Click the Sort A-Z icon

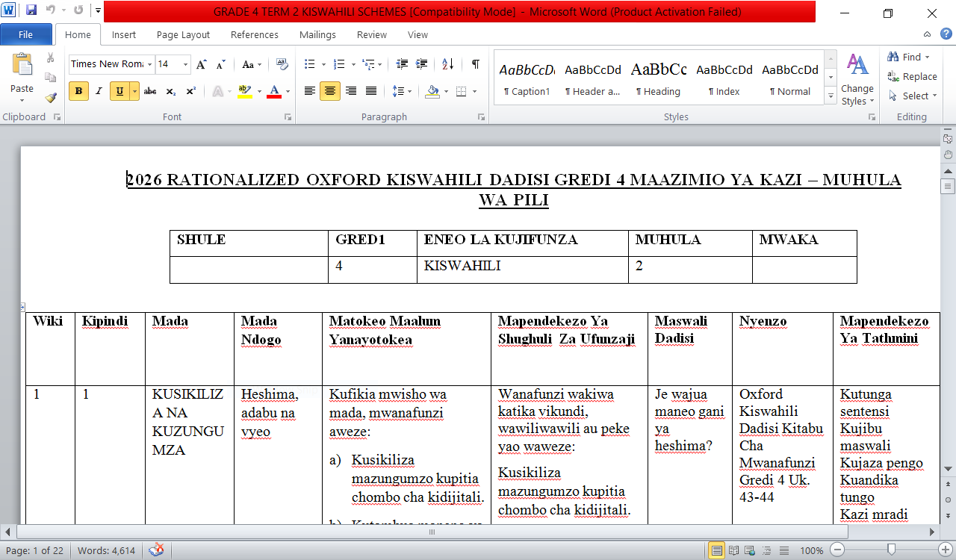[448, 64]
